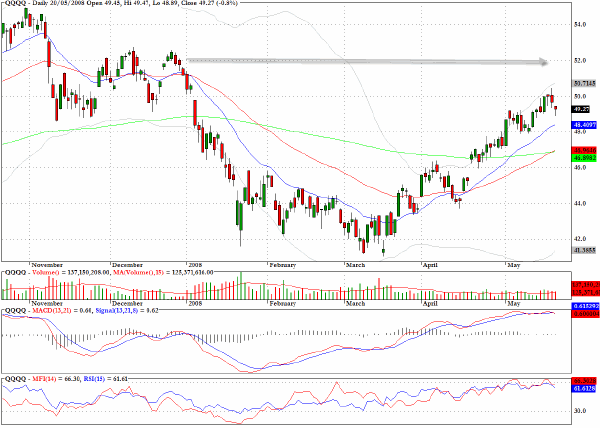
Task: Click the QQQQ Daily 20/05/2008 chart title
Action: pos(121,3)
